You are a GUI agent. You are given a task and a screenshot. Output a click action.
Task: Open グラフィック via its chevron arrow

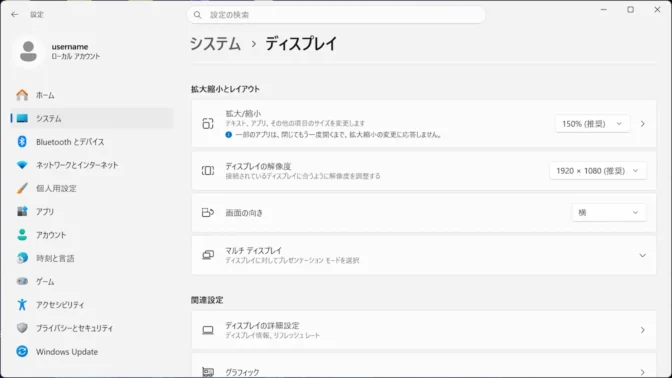pos(642,372)
